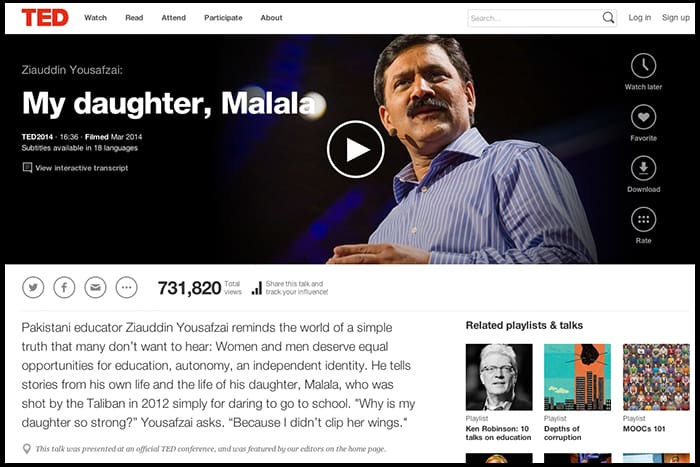Click the TED logo
The image size is (700, 467).
[45, 18]
